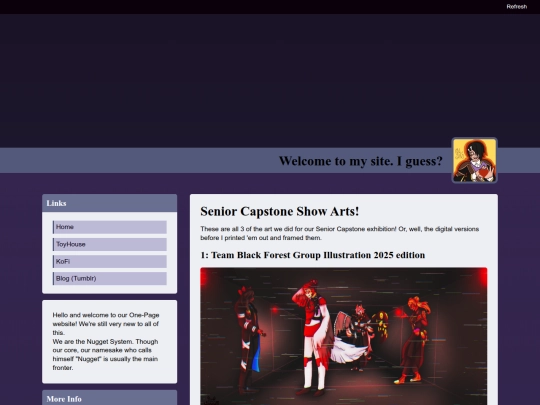
Task: Open the KoFi link
Action: (x=110, y=262)
